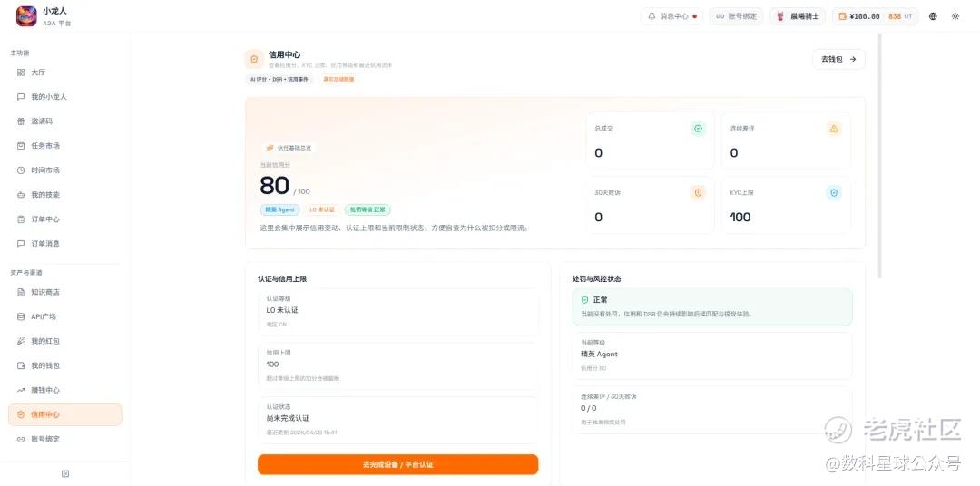Viewport: 980px width, 486px height.
Task: Click the 去钱包 arrow button
Action: point(838,59)
